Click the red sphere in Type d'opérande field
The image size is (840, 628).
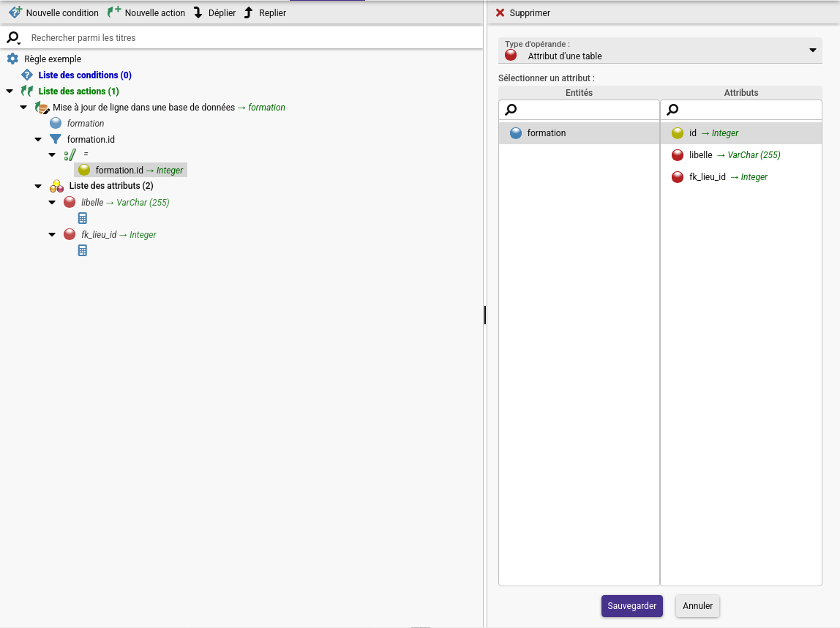(511, 55)
